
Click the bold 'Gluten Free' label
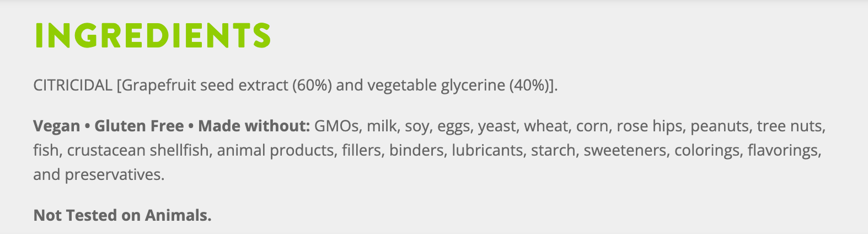(x=139, y=126)
